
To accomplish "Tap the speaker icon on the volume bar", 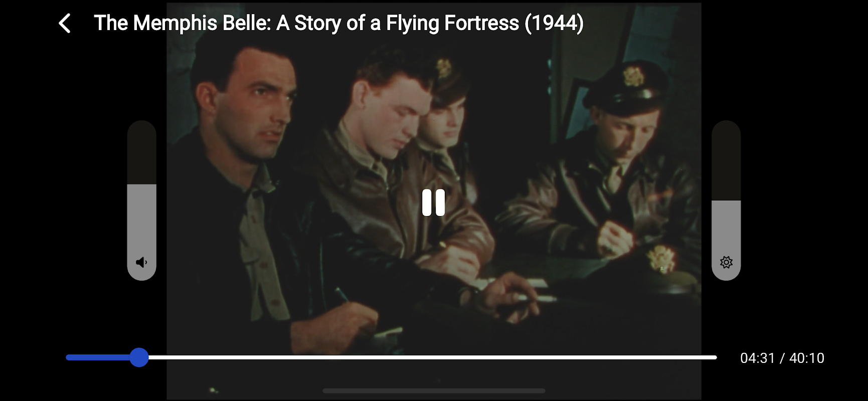I will click(x=142, y=262).
